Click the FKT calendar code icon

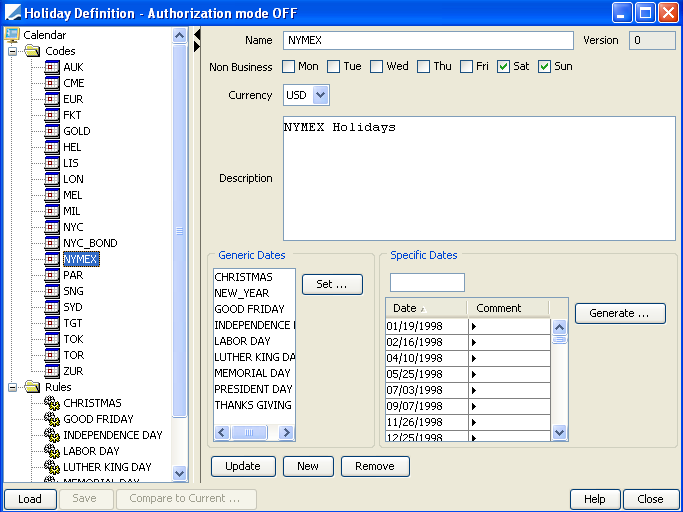(52, 115)
